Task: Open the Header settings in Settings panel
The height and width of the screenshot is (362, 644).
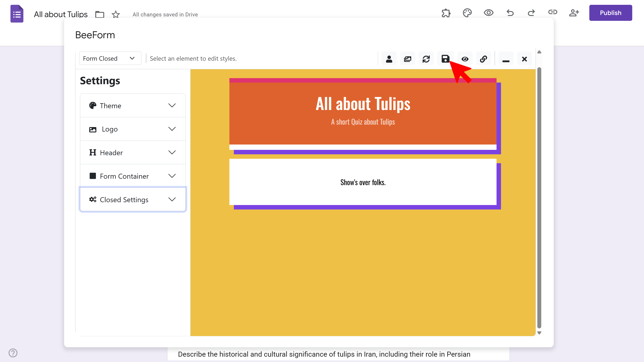Action: coord(133,152)
